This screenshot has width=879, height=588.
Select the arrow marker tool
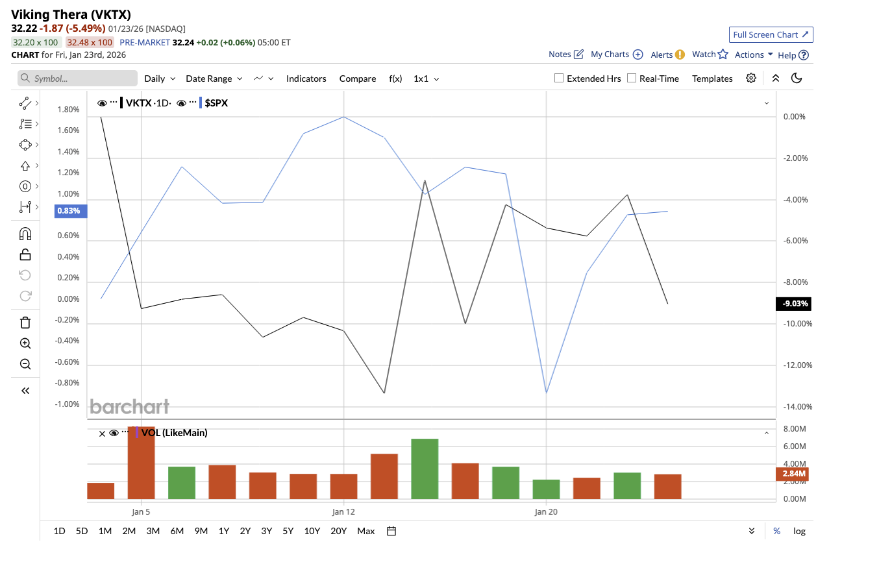coord(25,165)
